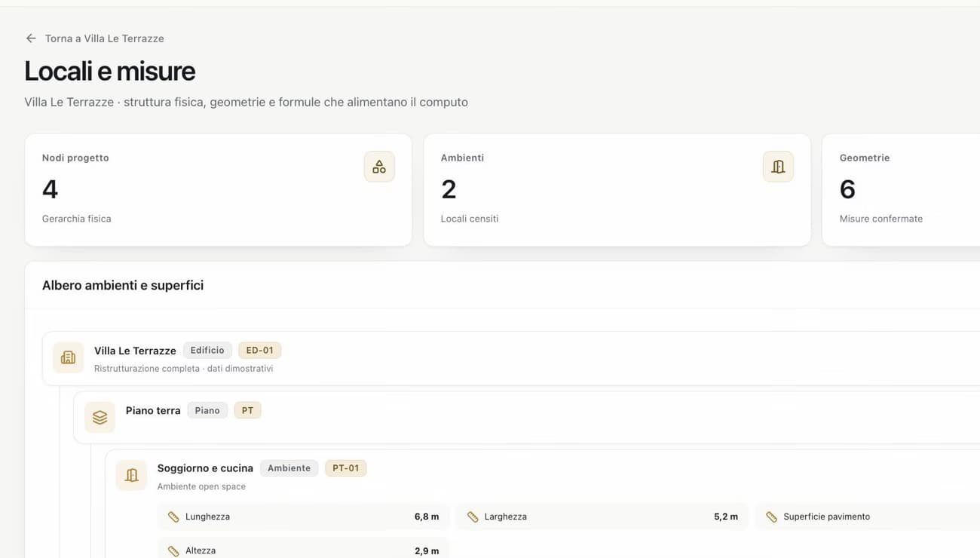Click the Ambiente type badge
Image resolution: width=980 pixels, height=558 pixels.
coord(289,468)
